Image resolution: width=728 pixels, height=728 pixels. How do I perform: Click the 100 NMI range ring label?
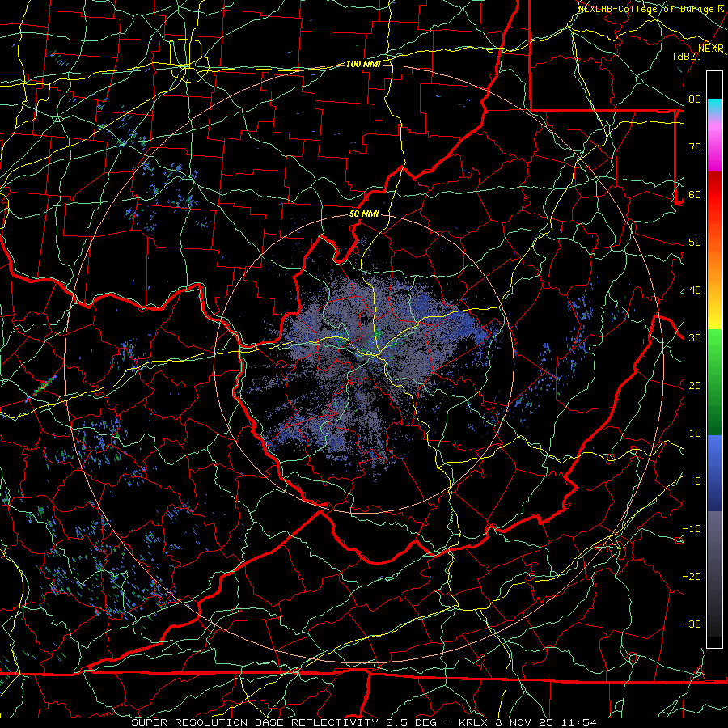[363, 64]
